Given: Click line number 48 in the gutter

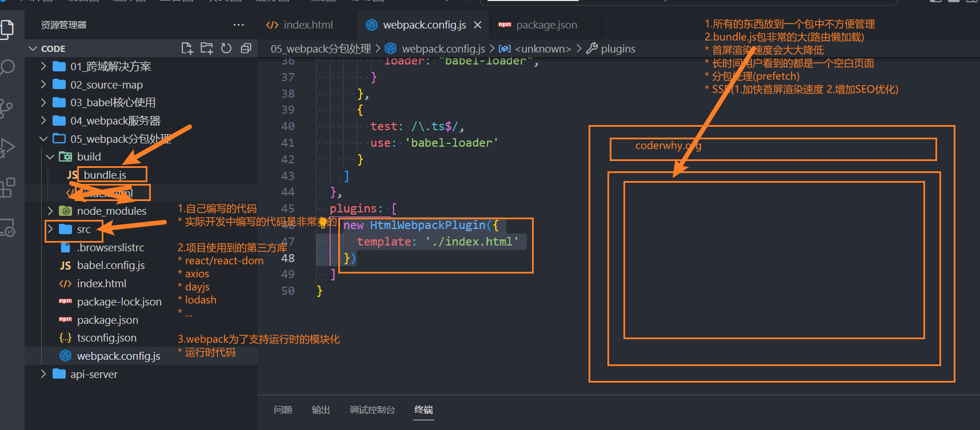Looking at the screenshot, I should (x=288, y=258).
